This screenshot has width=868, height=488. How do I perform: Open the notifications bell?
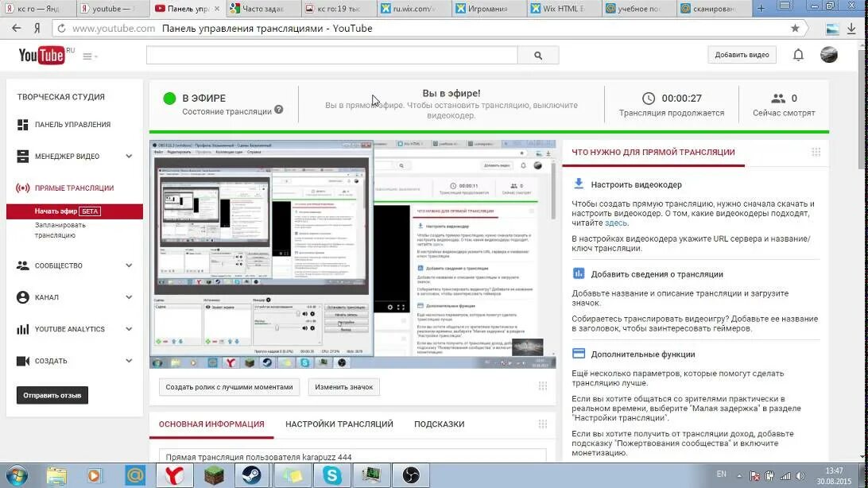(x=798, y=55)
